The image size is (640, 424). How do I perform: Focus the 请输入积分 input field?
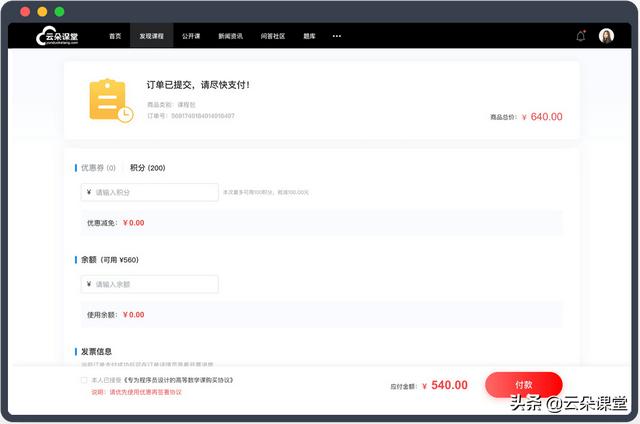tap(150, 192)
